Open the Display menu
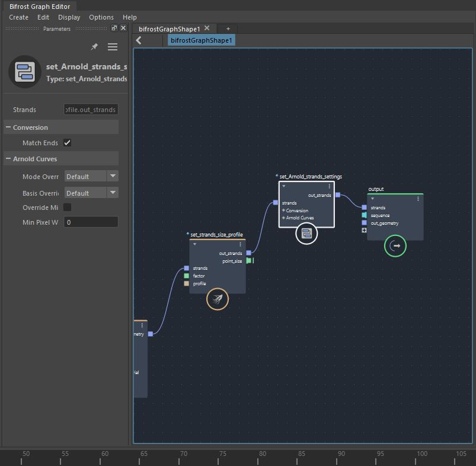The width and height of the screenshot is (476, 466). 69,17
